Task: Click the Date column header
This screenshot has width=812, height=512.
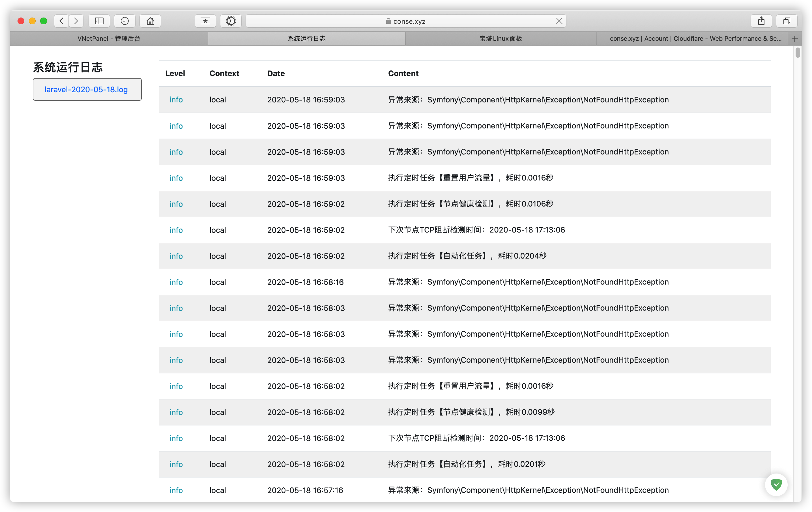Action: click(276, 74)
